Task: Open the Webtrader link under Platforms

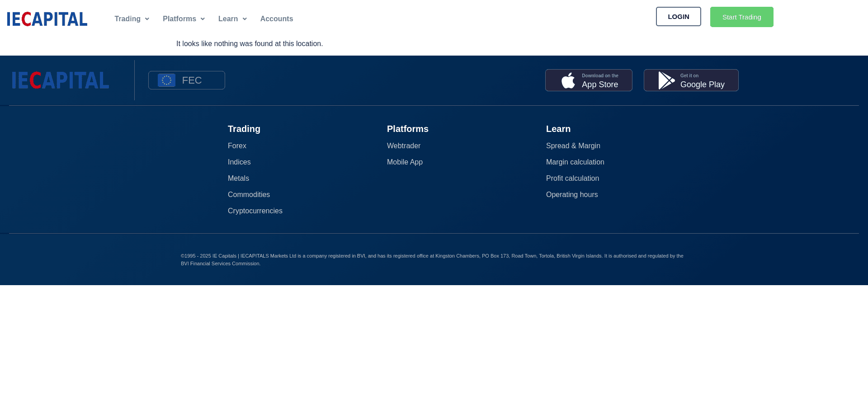Action: point(404,146)
